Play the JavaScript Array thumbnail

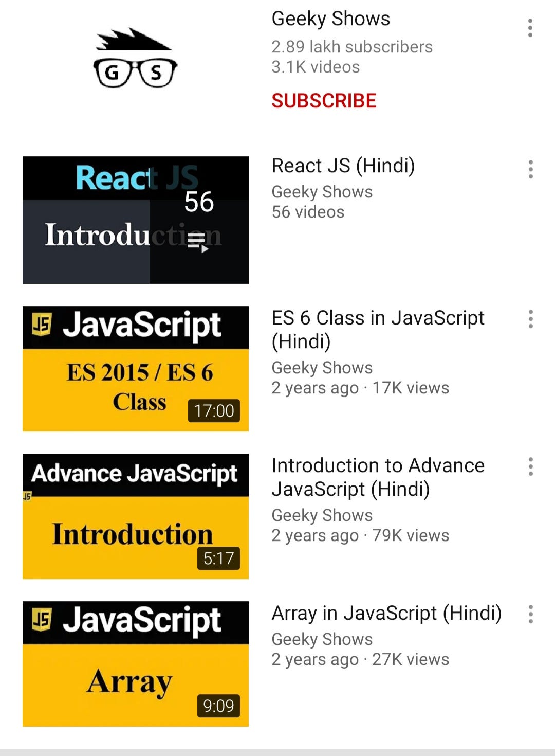(136, 664)
